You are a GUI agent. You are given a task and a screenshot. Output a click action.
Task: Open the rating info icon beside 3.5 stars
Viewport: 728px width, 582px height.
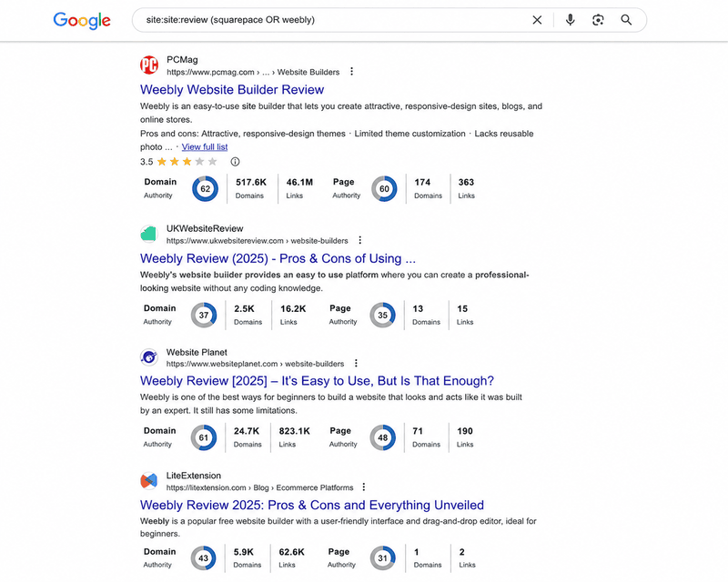(236, 162)
